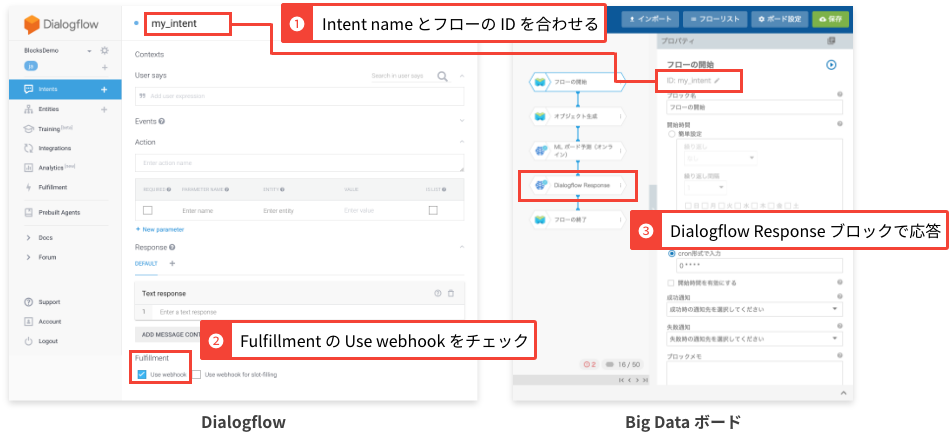Viewport: 949px width, 433px height.
Task: Select the DEFAULT response tab
Action: click(146, 264)
